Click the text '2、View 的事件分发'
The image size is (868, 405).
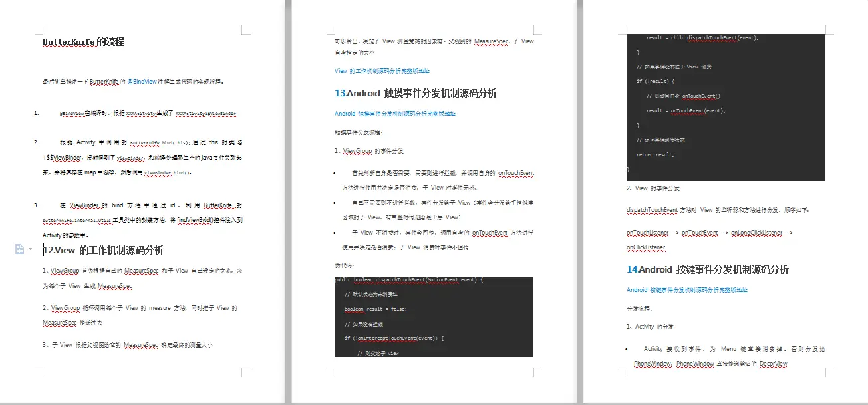pos(653,188)
